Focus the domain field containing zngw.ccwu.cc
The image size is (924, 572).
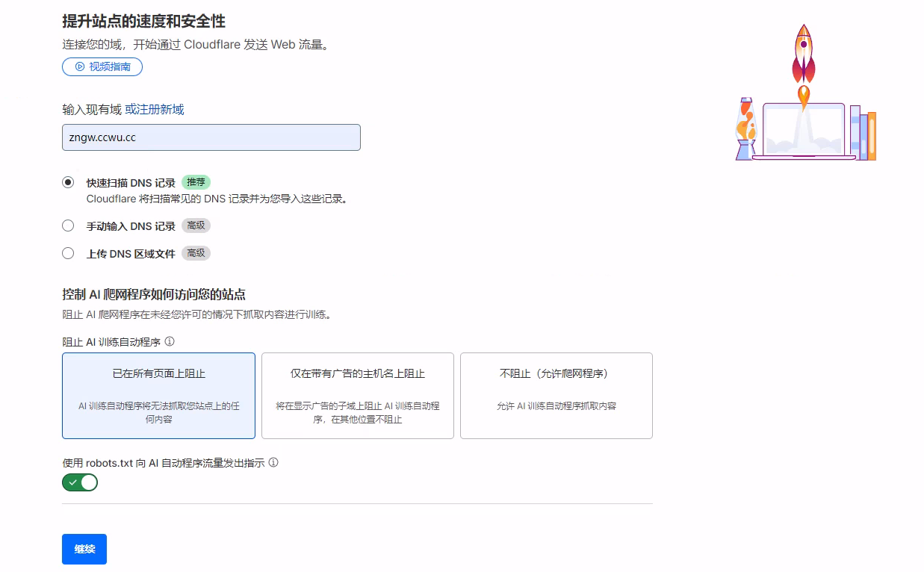pyautogui.click(x=211, y=137)
